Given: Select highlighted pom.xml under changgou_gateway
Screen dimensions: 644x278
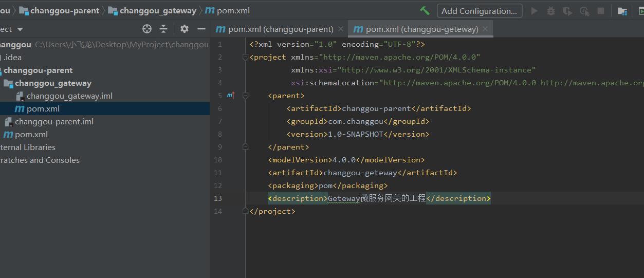Looking at the screenshot, I should (x=38, y=108).
